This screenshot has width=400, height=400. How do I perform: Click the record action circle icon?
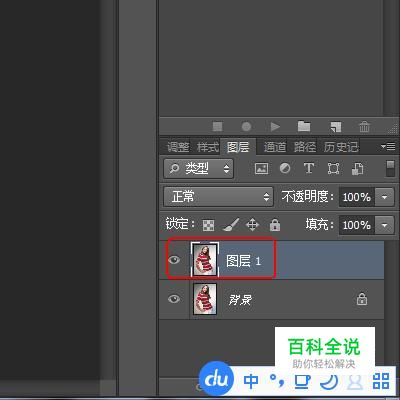pos(246,127)
